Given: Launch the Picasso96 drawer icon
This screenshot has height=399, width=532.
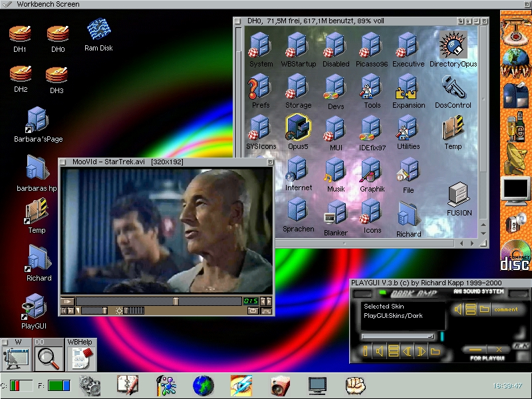Looking at the screenshot, I should click(371, 45).
